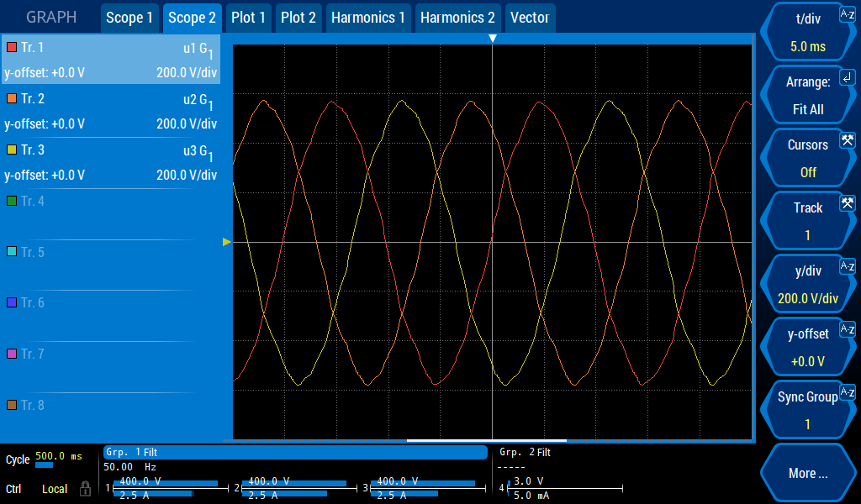The image size is (861, 504).
Task: Toggle Cursors Off setting
Action: pyautogui.click(x=807, y=158)
